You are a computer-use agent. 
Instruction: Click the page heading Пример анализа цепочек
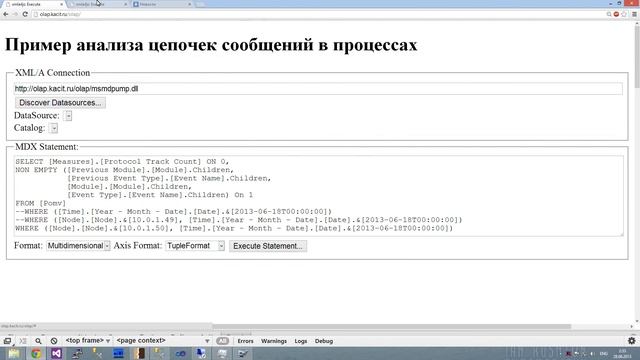pos(211,44)
